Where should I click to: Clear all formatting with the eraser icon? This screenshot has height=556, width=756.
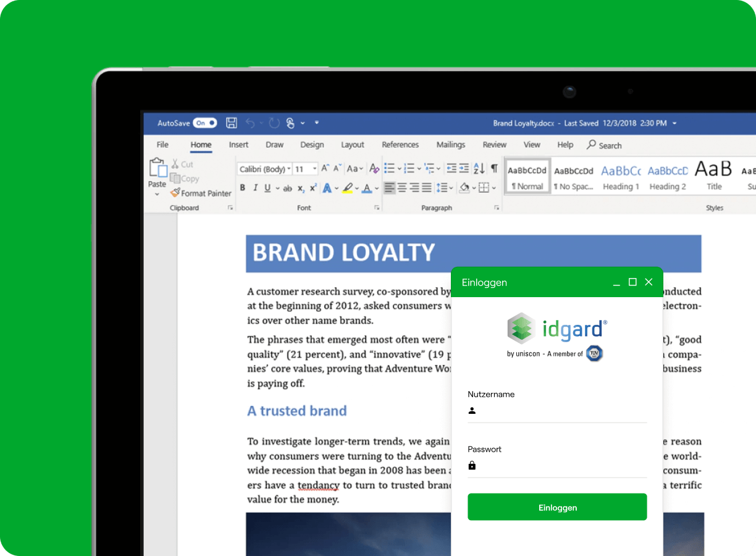tap(373, 168)
